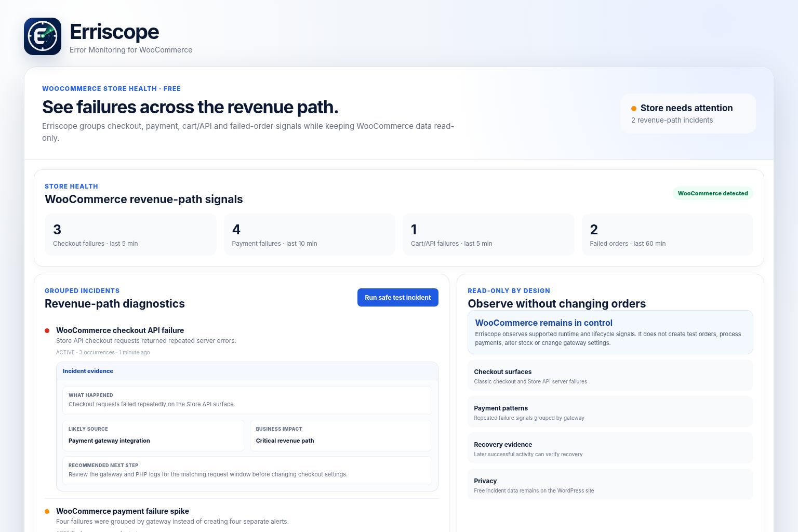Click the WooCommerce detected badge
Image resolution: width=798 pixels, height=532 pixels.
point(713,193)
